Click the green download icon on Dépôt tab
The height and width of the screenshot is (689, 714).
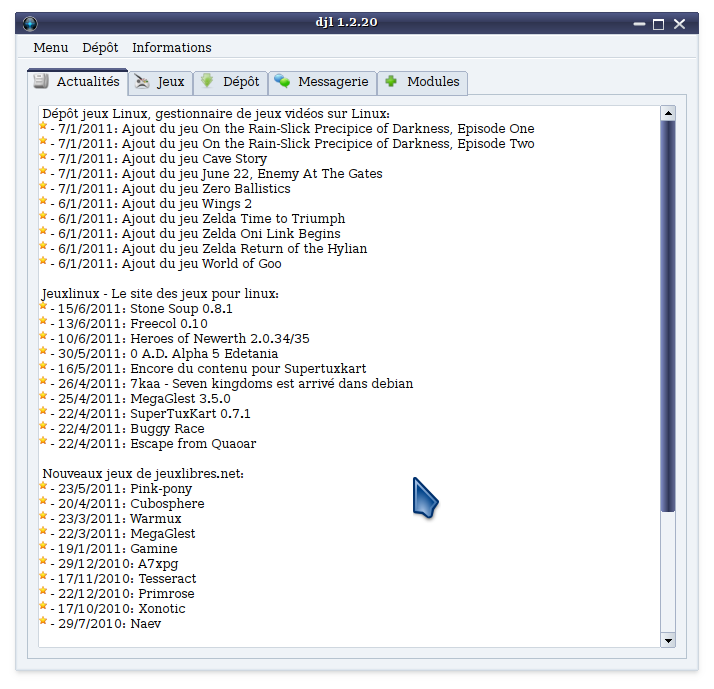coord(207,81)
